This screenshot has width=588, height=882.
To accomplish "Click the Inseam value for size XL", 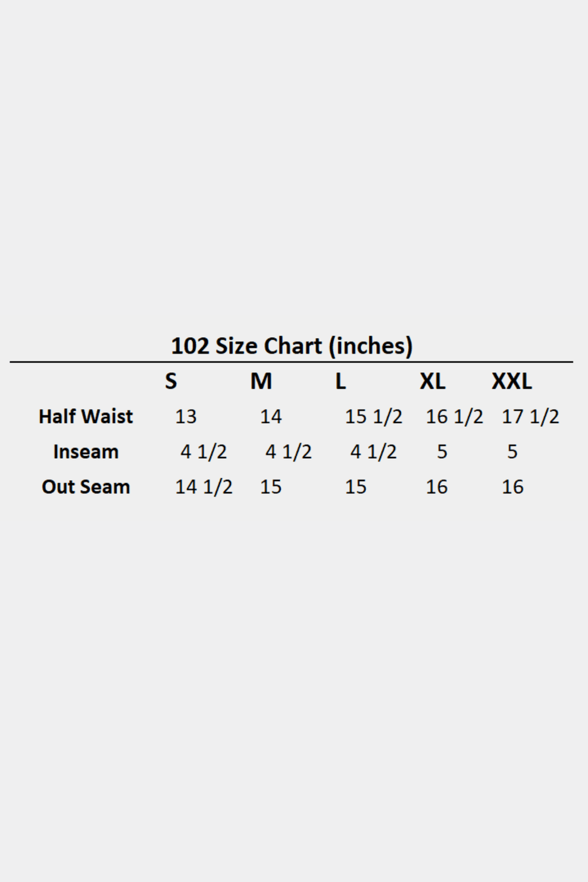I will pos(442,452).
